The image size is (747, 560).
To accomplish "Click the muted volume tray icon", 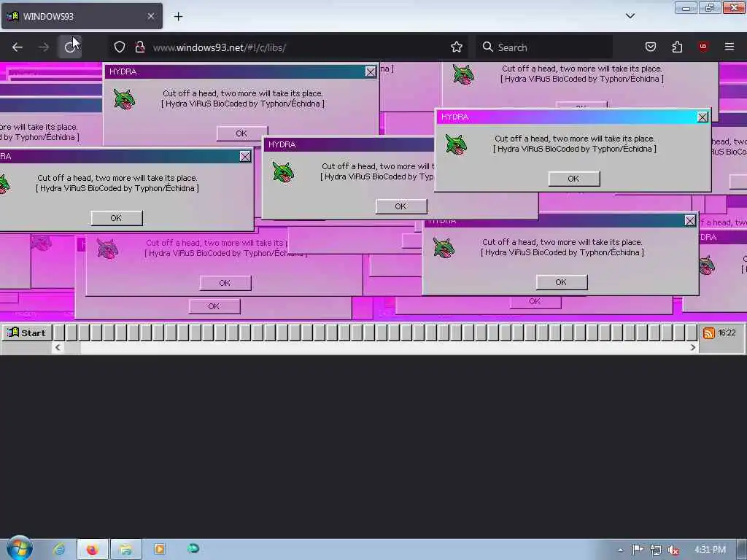I will [673, 551].
